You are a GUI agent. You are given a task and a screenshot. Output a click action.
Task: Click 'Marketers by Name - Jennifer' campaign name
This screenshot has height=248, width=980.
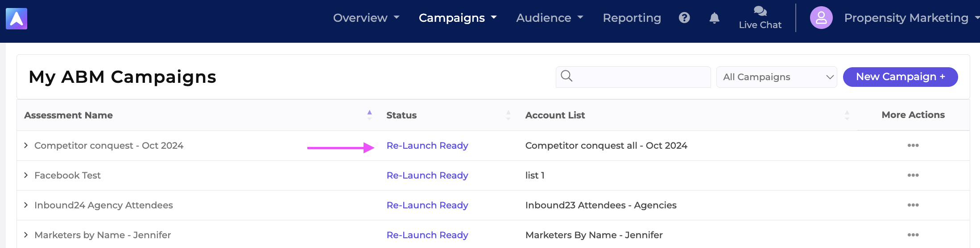pos(103,235)
